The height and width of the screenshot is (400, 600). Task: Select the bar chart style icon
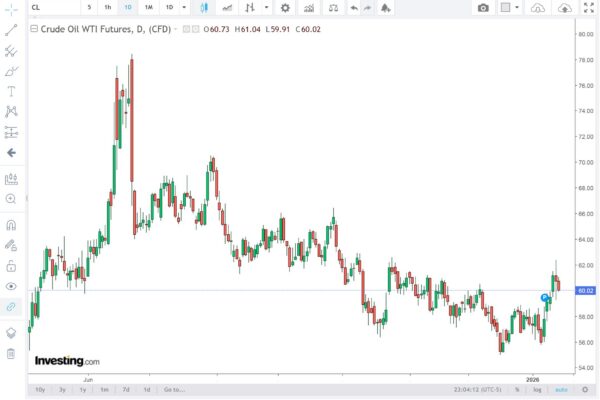pos(250,8)
